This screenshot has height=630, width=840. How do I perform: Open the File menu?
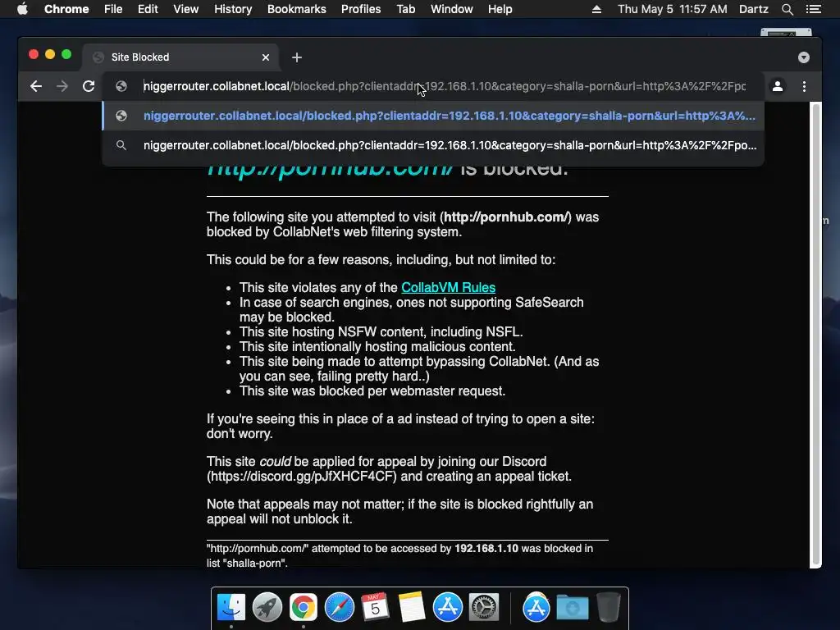(113, 9)
